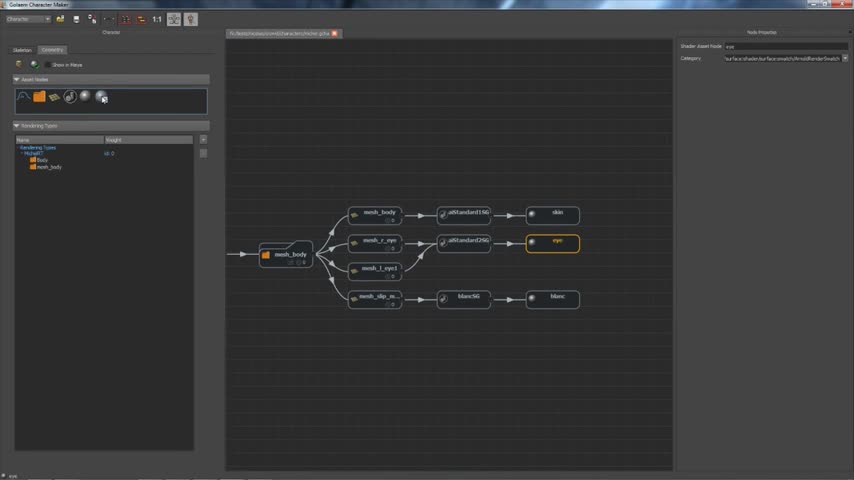Edit the Shader Asset Node name field
This screenshot has height=480, width=854.
[785, 47]
